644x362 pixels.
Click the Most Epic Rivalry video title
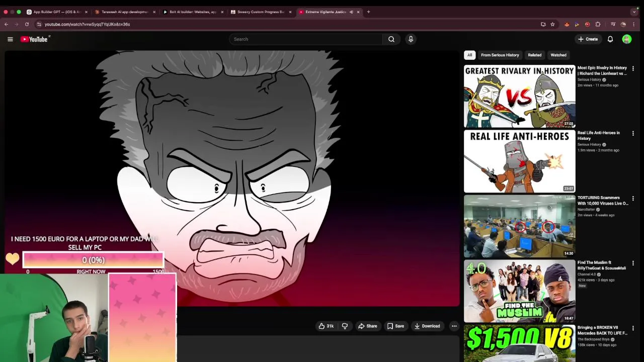tap(602, 70)
